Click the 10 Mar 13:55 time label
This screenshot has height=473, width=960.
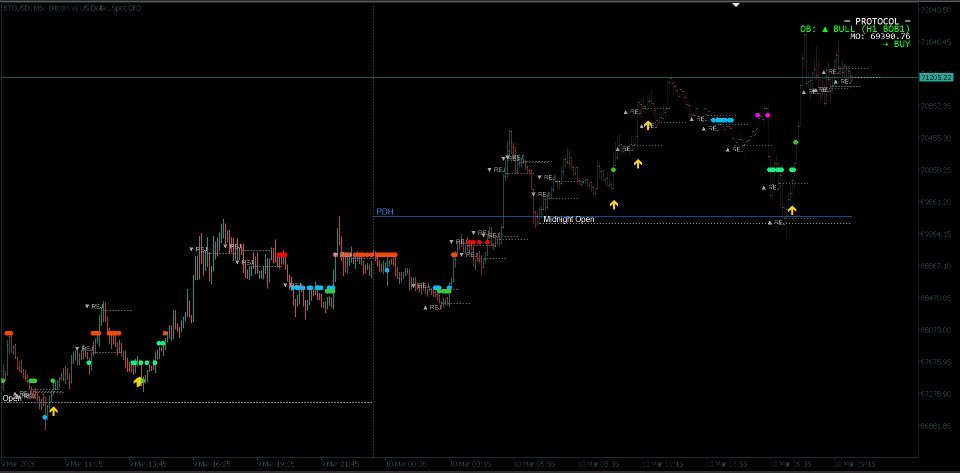pos(727,464)
